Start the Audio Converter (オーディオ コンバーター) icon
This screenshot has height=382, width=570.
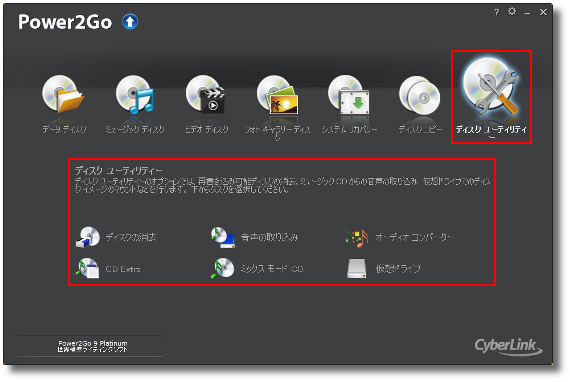[357, 238]
